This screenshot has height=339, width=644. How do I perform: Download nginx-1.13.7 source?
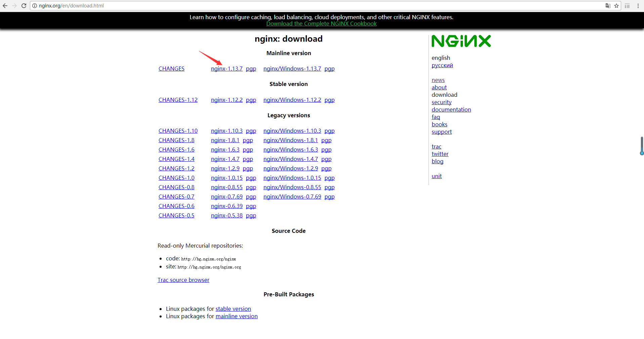pyautogui.click(x=227, y=69)
